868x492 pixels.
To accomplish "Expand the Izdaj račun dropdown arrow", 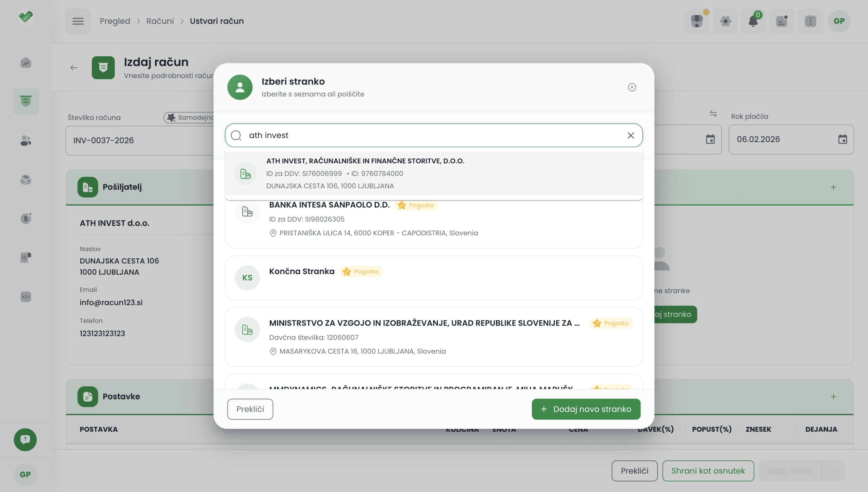I will 833,471.
